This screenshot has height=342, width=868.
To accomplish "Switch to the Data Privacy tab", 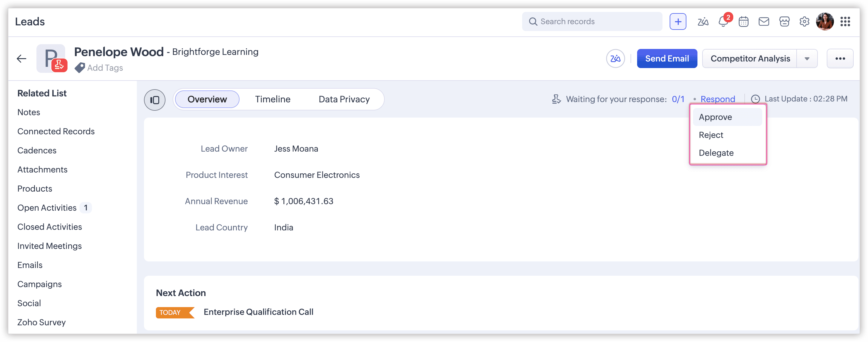I will [344, 99].
